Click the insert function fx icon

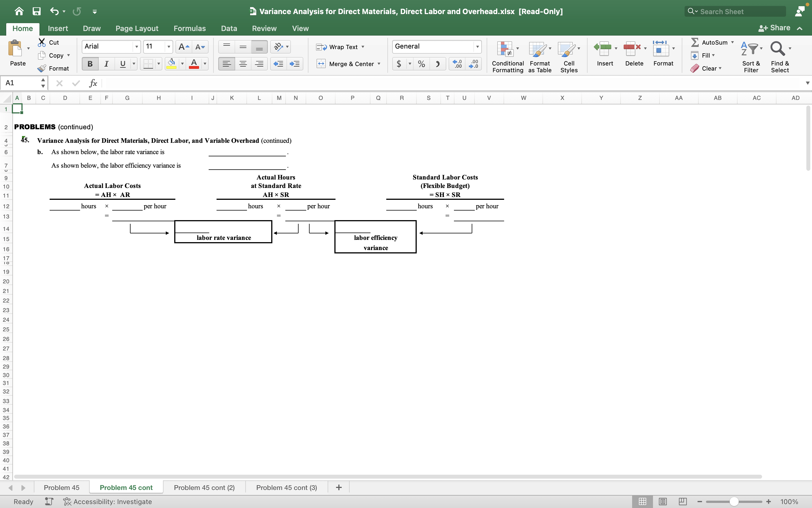coord(93,83)
